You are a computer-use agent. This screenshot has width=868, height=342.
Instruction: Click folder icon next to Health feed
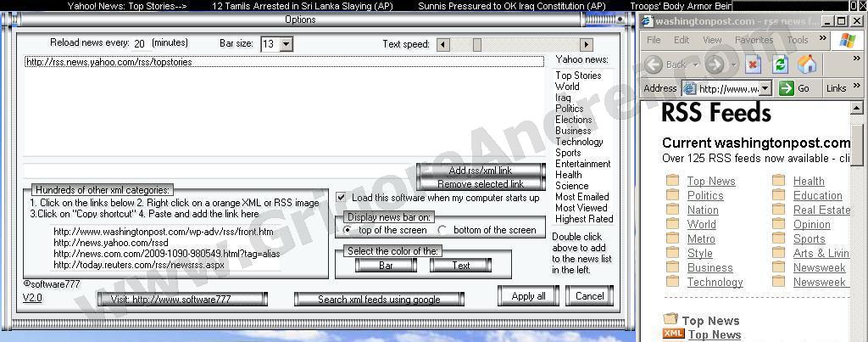pyautogui.click(x=779, y=180)
